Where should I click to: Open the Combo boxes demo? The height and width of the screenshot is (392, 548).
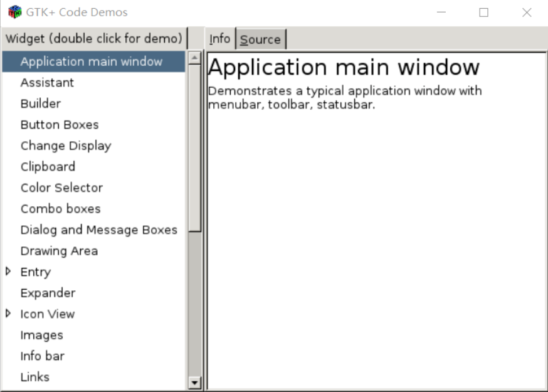(x=60, y=208)
